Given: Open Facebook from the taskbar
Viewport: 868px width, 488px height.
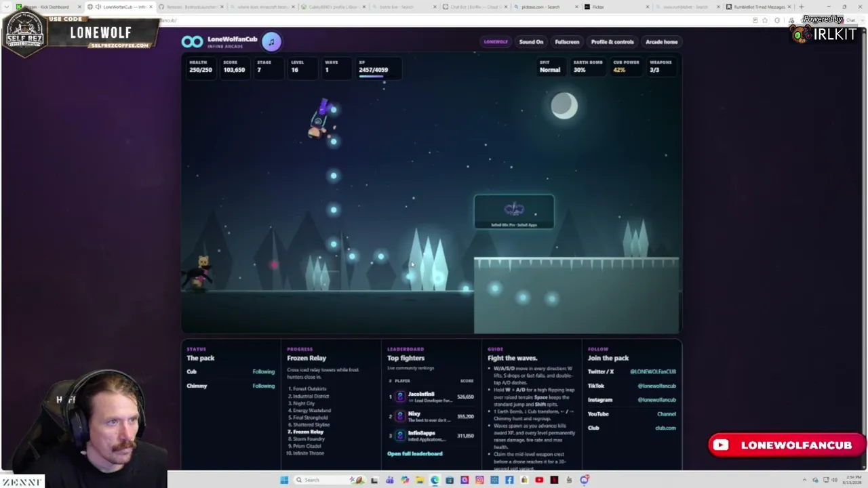Looking at the screenshot, I should click(x=509, y=480).
